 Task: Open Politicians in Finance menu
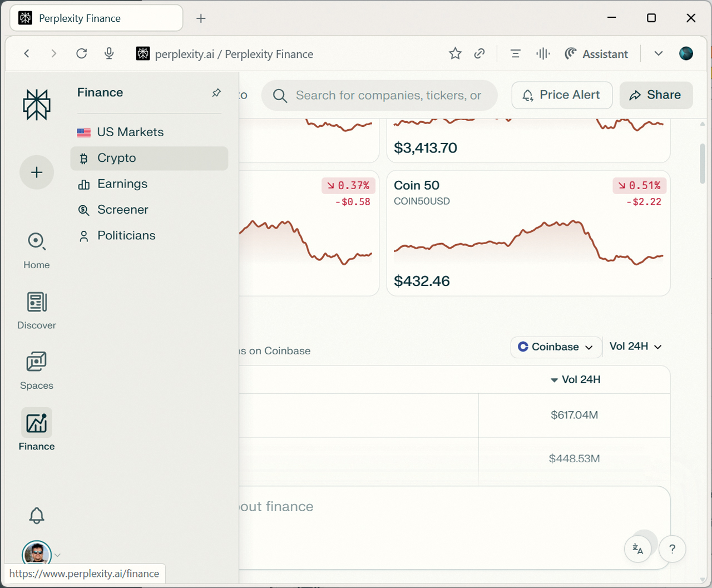(x=126, y=236)
